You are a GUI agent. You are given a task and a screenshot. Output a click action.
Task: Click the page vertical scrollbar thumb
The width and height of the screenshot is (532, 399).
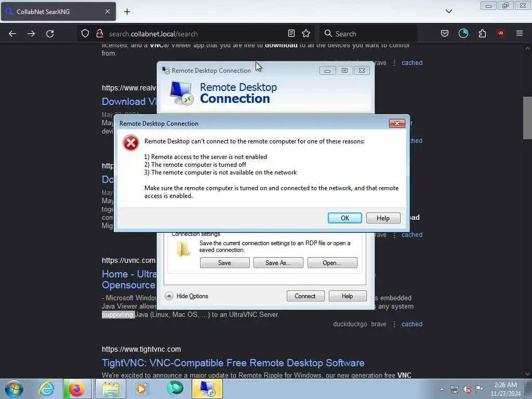coord(527,118)
